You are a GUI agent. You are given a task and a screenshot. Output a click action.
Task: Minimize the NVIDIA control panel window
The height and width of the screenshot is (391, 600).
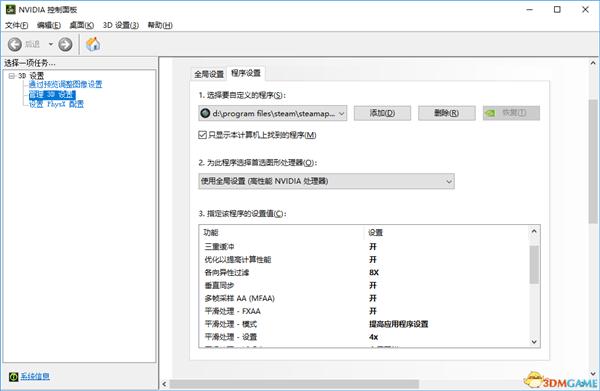coord(530,10)
